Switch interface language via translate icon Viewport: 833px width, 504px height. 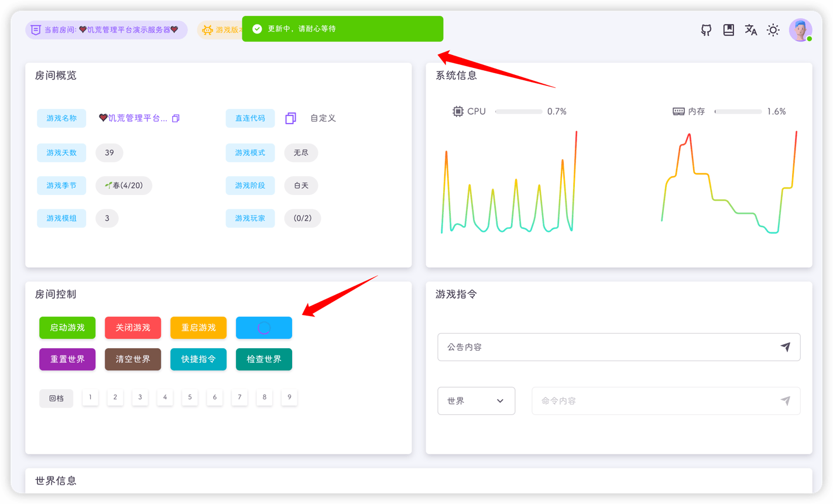tap(750, 29)
